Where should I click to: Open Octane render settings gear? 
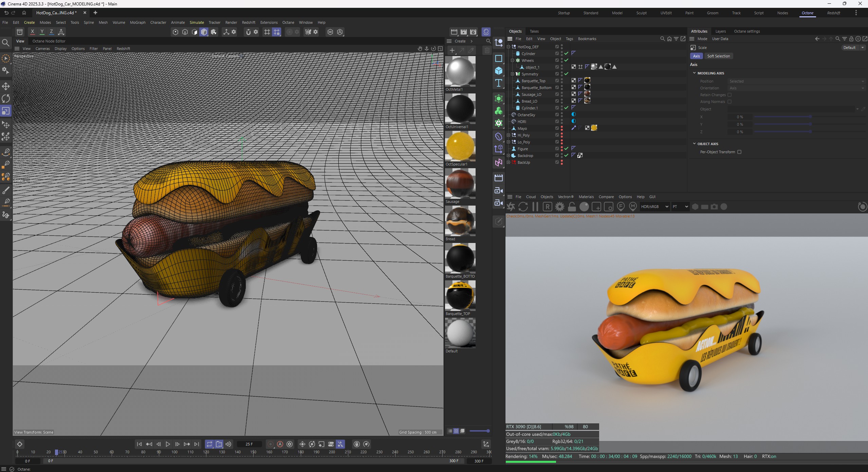point(559,207)
